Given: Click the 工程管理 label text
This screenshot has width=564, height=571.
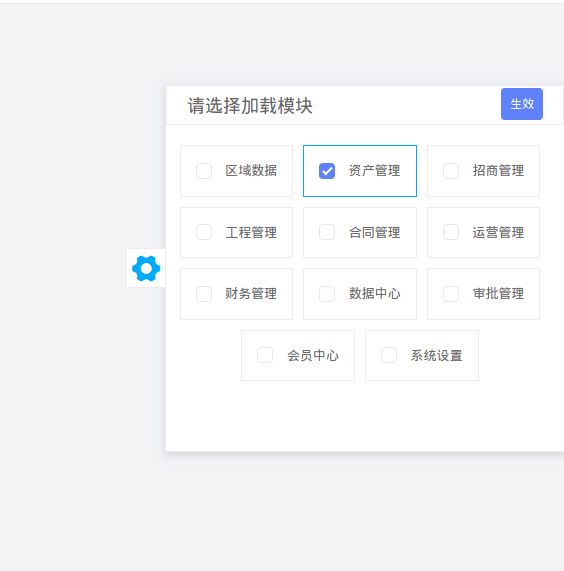Looking at the screenshot, I should click(251, 232).
